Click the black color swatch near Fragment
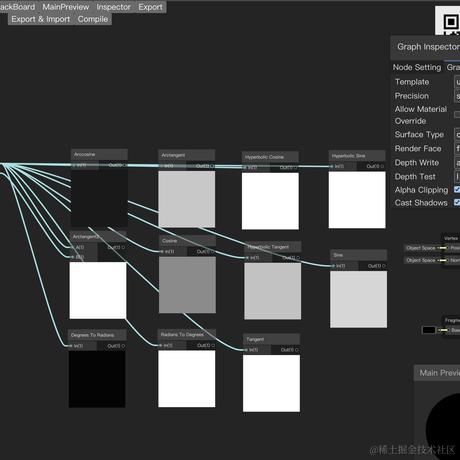The width and height of the screenshot is (460, 460). [429, 330]
